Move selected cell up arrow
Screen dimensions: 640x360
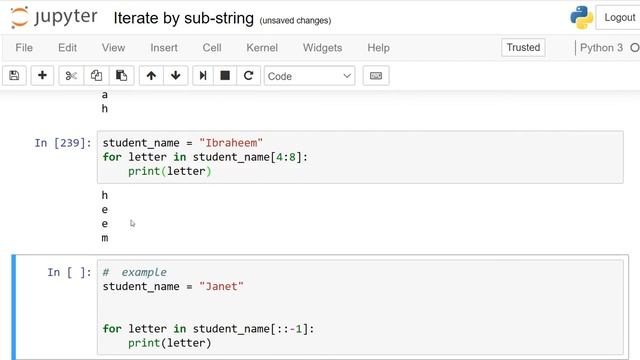pyautogui.click(x=151, y=76)
